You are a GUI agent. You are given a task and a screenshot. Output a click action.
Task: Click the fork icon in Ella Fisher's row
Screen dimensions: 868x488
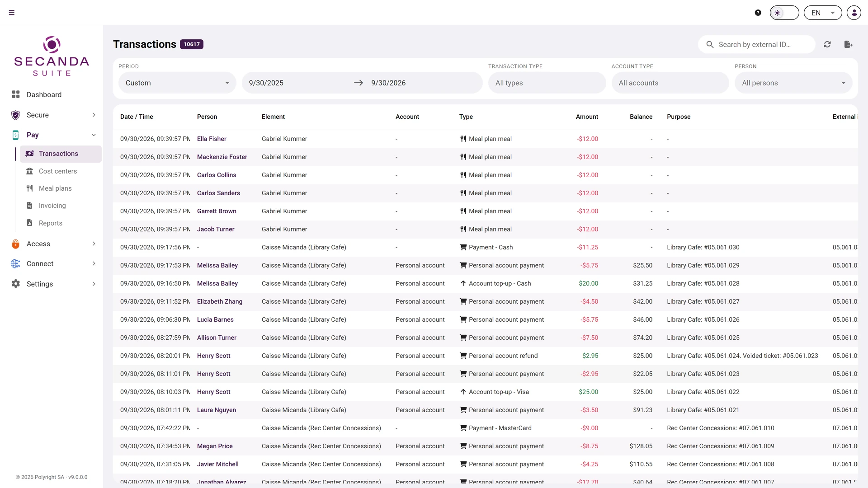[463, 139]
